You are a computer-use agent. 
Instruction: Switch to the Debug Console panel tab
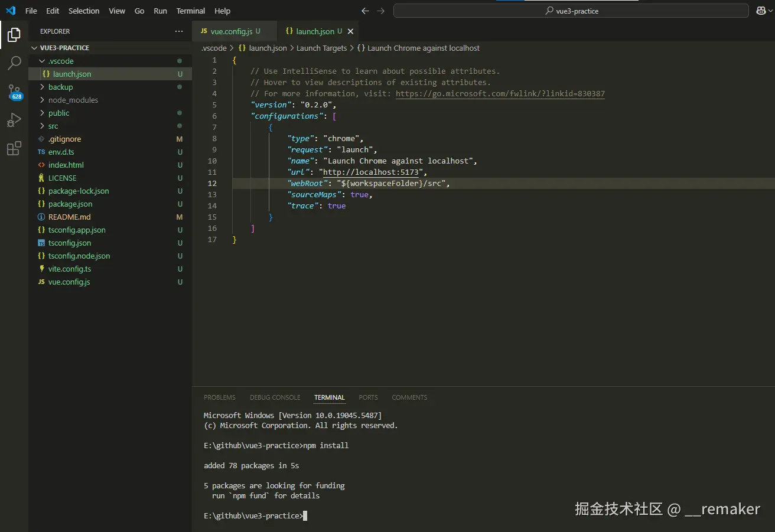pos(275,397)
